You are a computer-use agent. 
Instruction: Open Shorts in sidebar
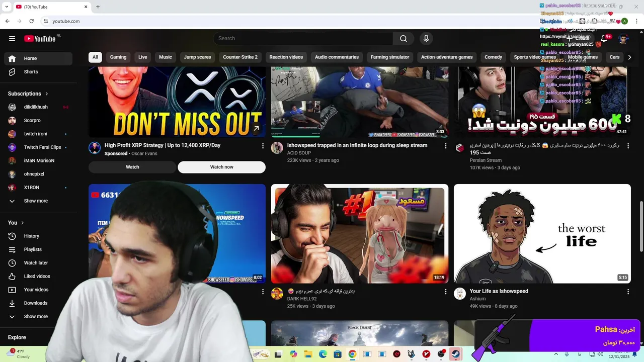[x=38, y=72]
